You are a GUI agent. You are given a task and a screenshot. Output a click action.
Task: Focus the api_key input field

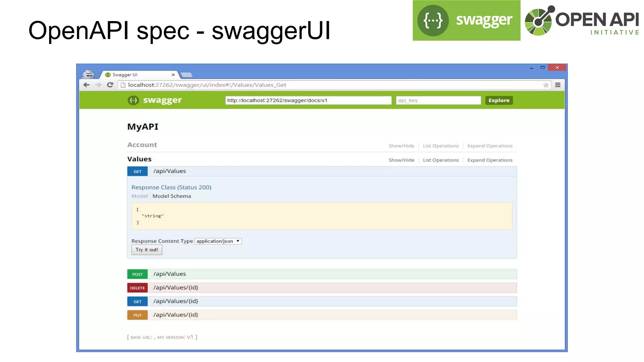[438, 100]
